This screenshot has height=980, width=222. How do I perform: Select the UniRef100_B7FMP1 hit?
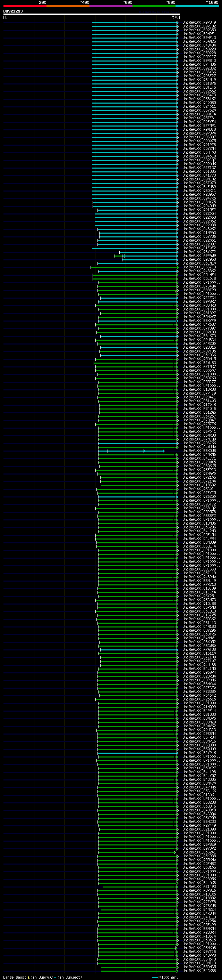click(199, 125)
